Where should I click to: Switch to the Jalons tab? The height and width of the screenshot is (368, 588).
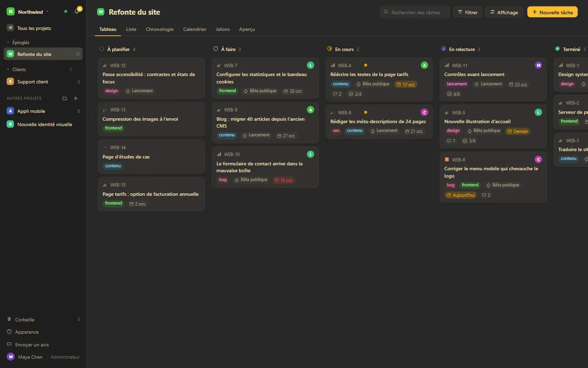[x=222, y=29]
